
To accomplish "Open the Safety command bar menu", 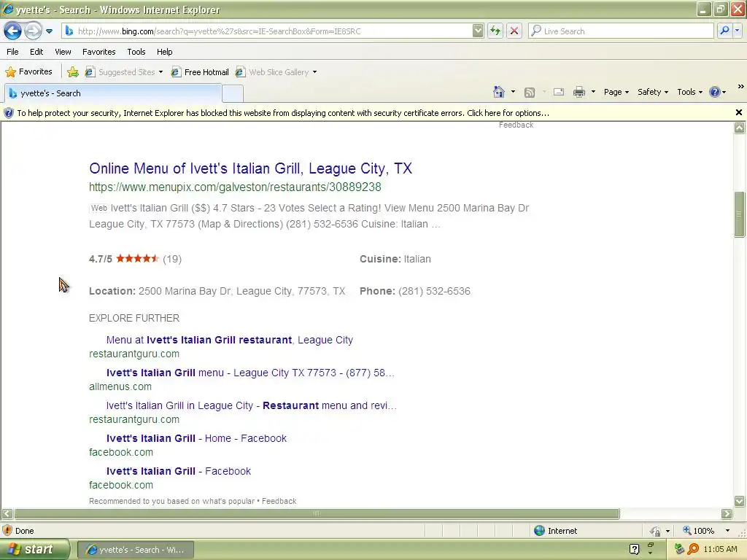I will [x=653, y=92].
